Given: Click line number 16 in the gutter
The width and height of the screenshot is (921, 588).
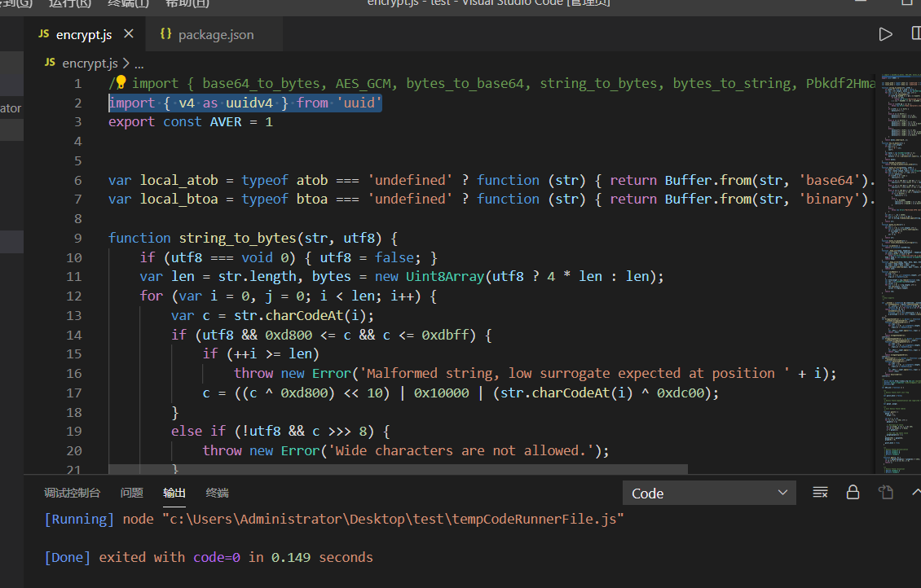Looking at the screenshot, I should (x=74, y=374).
